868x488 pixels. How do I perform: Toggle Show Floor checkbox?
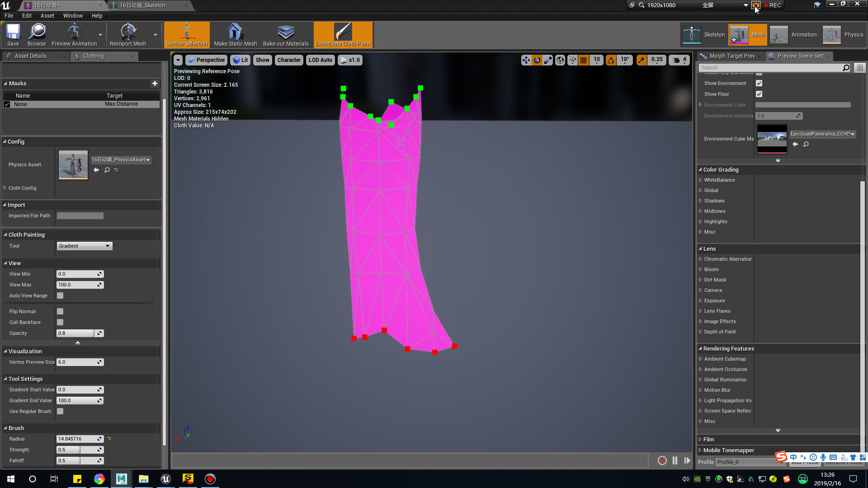pyautogui.click(x=759, y=94)
